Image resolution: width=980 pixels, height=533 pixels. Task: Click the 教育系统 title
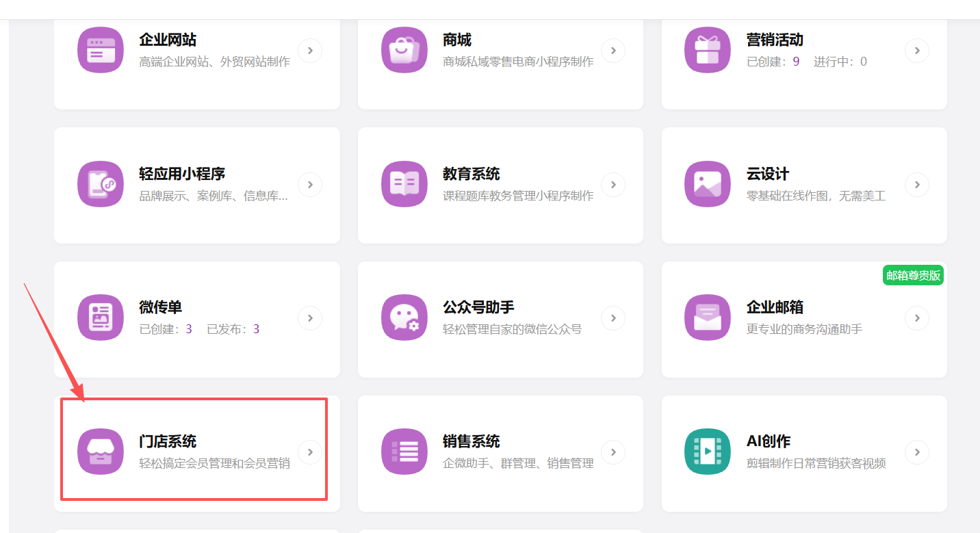472,174
